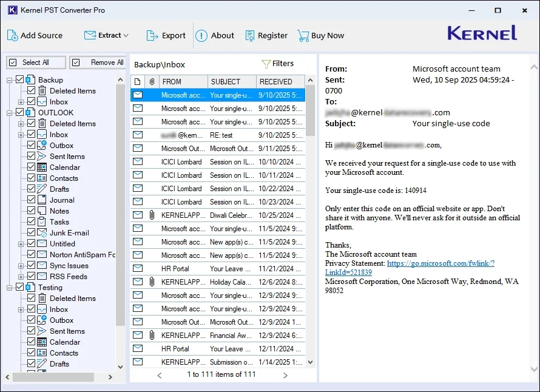Open the Filters panel
This screenshot has height=392, width=540.
coord(283,63)
